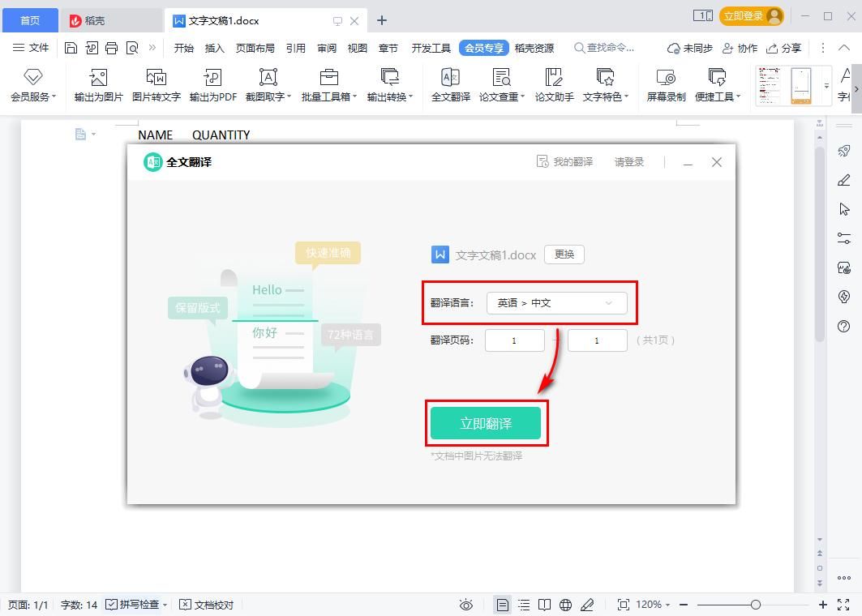This screenshot has height=616, width=862.
Task: Open the 英语>中文 translation language dropdown
Action: (x=557, y=303)
